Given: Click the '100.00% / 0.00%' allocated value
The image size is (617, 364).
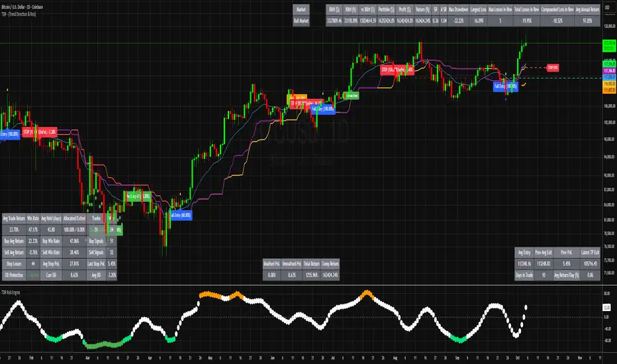Looking at the screenshot, I should coord(74,230).
